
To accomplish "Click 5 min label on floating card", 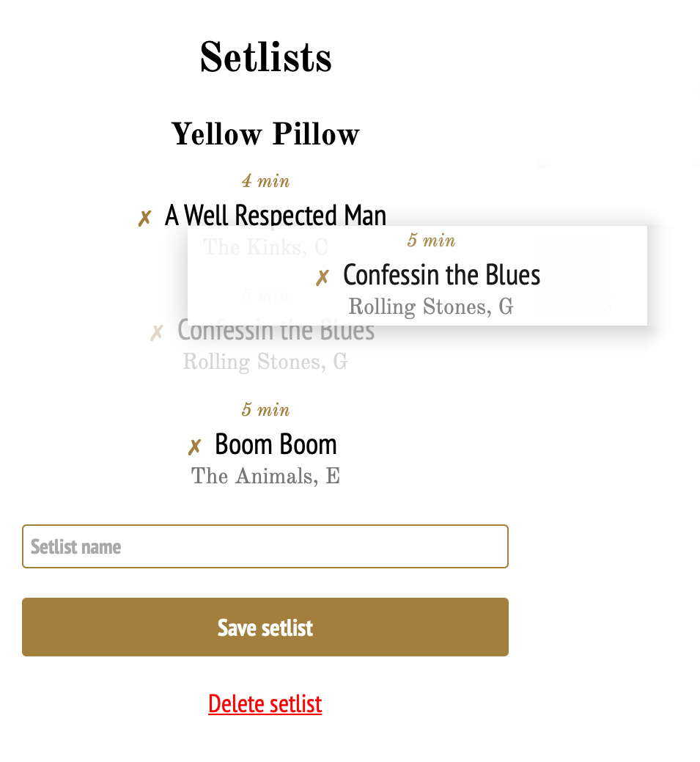I will coord(431,241).
